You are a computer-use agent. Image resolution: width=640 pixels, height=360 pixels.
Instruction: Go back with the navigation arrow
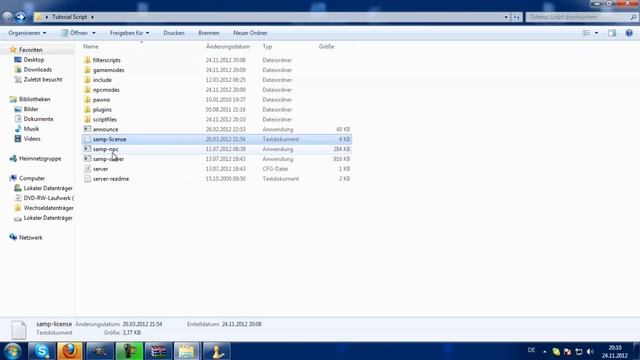coord(7,17)
